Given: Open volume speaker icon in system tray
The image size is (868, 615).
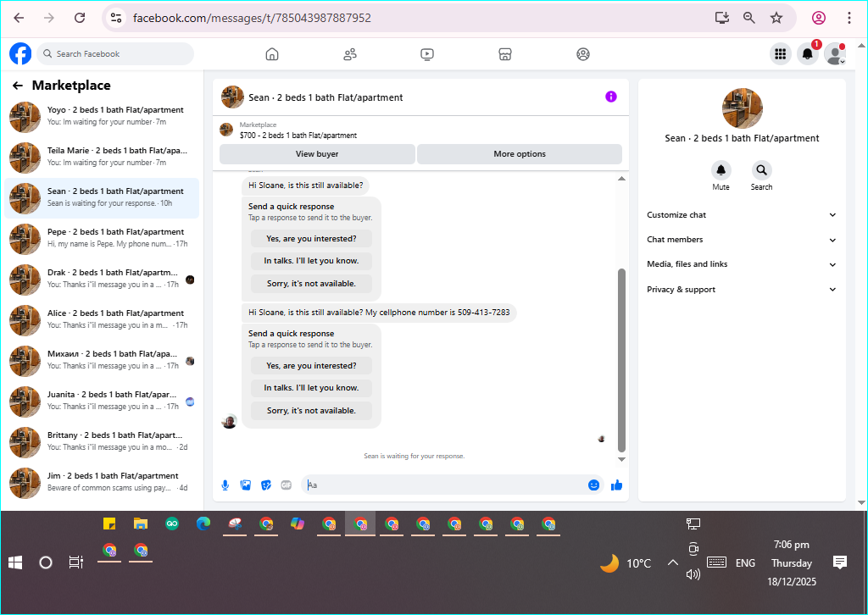Looking at the screenshot, I should [693, 574].
